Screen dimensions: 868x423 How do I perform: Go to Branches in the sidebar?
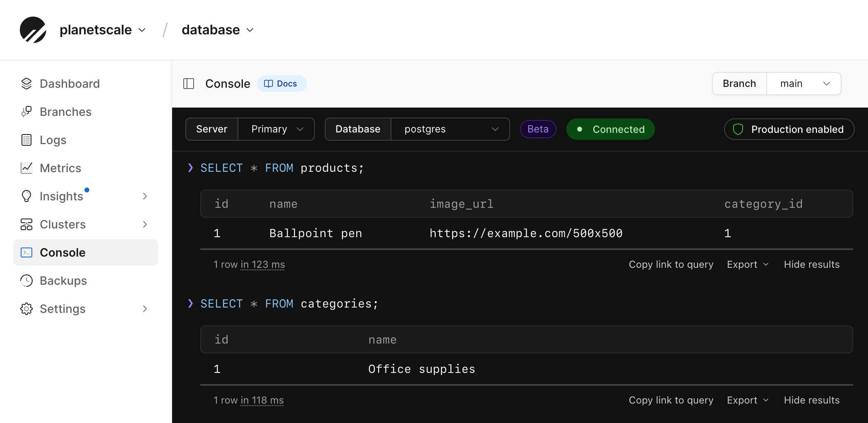86,112
